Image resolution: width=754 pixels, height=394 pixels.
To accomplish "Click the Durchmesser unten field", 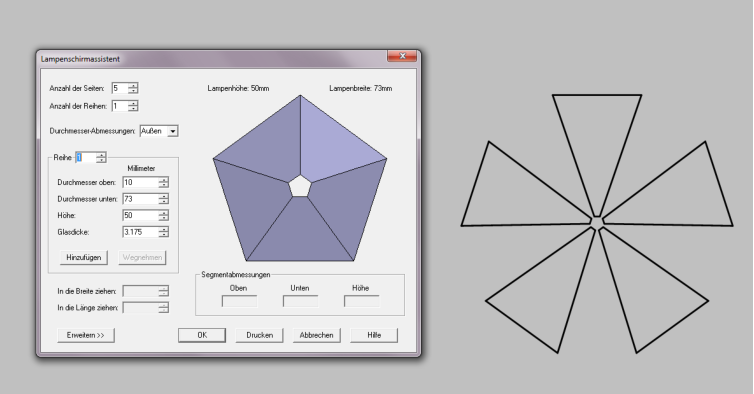I will coord(140,199).
